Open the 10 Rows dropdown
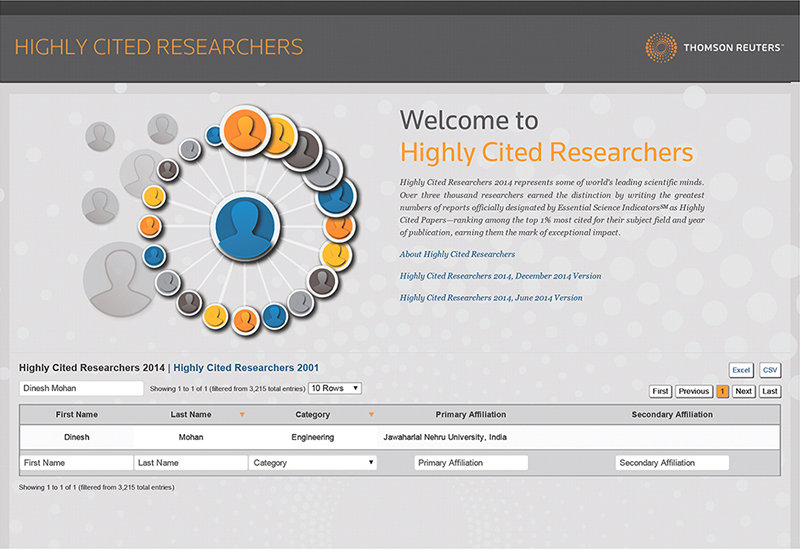800x549 pixels. tap(335, 388)
